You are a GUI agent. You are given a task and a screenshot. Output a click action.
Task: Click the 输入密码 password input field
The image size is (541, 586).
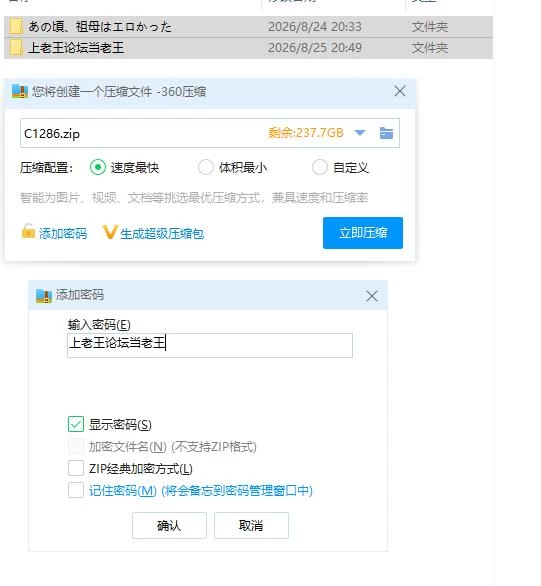(x=210, y=345)
